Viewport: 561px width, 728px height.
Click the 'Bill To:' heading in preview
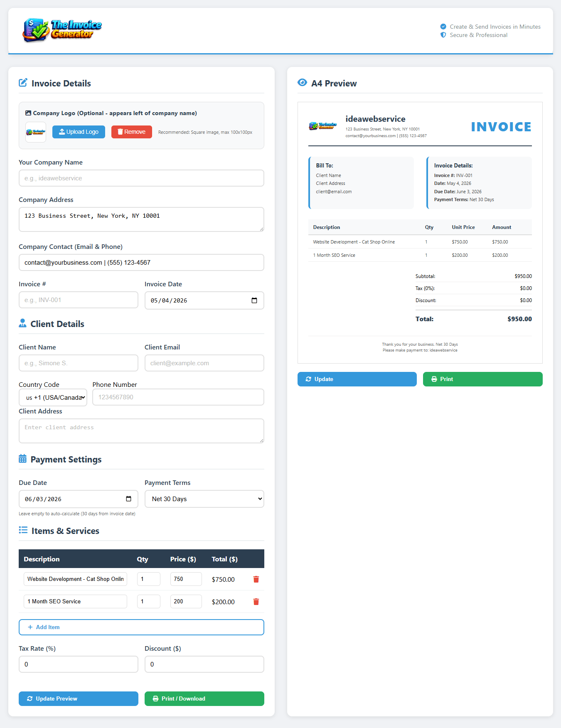pos(325,165)
